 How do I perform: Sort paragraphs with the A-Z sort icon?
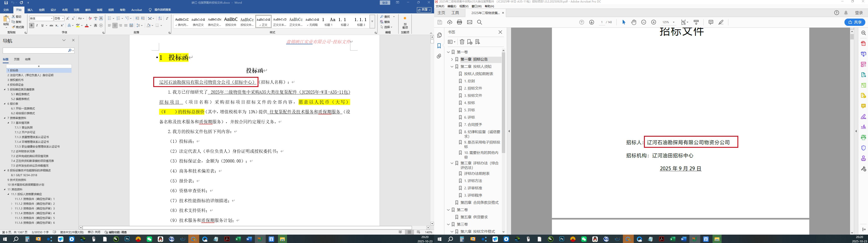pyautogui.click(x=160, y=18)
